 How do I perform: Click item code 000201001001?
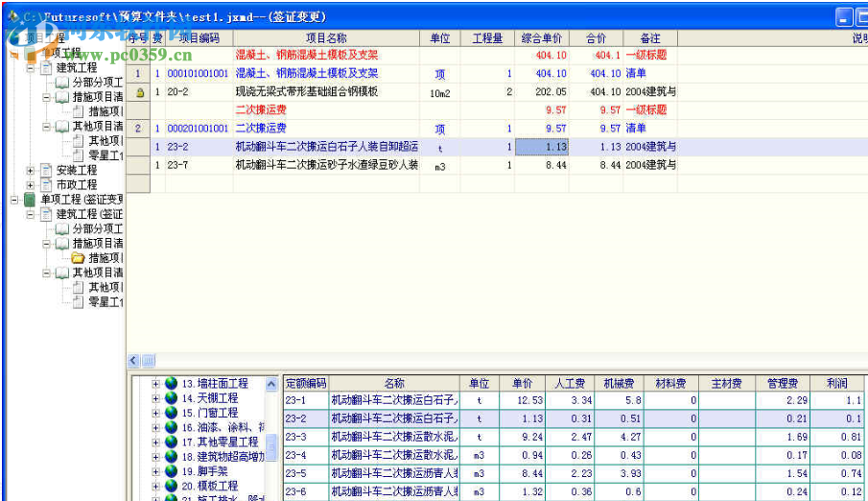click(x=198, y=129)
